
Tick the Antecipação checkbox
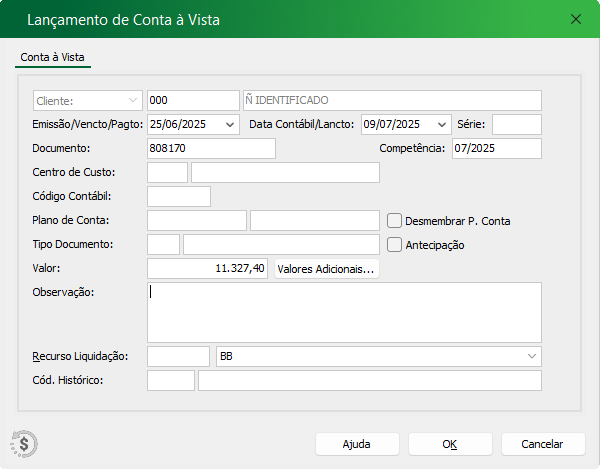point(394,245)
